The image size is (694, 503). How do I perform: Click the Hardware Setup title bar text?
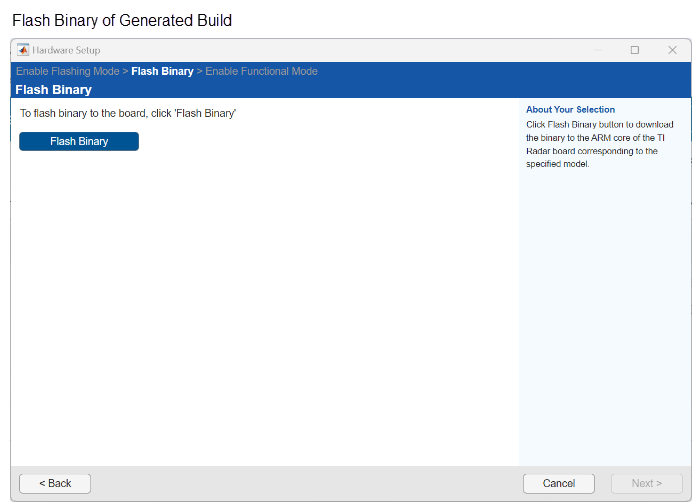coord(67,50)
